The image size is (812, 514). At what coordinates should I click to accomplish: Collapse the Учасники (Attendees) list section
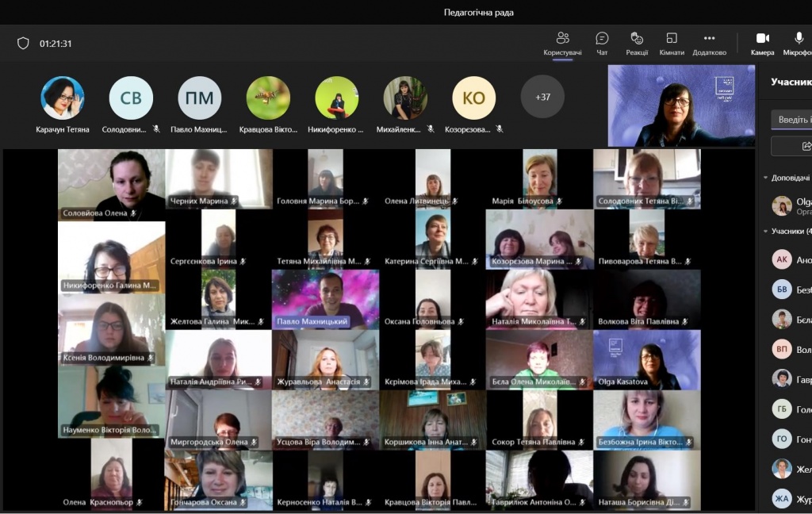766,232
